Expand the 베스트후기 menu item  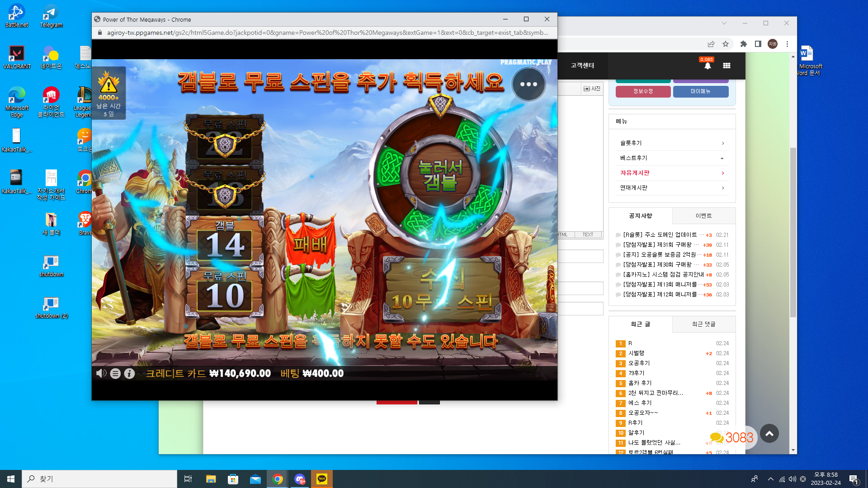click(672, 158)
